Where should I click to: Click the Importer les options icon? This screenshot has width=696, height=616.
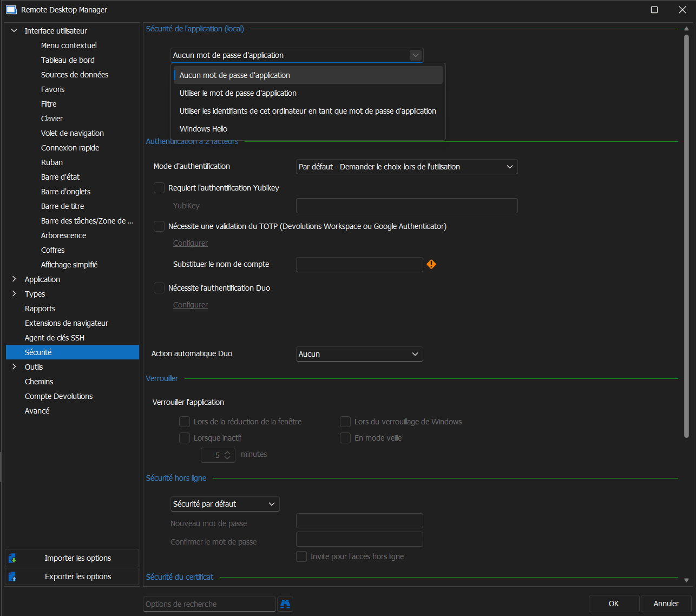click(12, 558)
